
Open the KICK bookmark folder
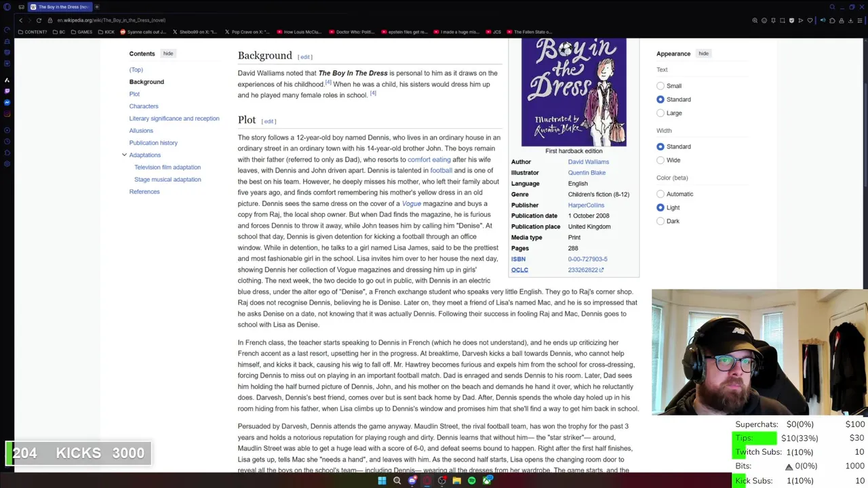[x=106, y=32]
